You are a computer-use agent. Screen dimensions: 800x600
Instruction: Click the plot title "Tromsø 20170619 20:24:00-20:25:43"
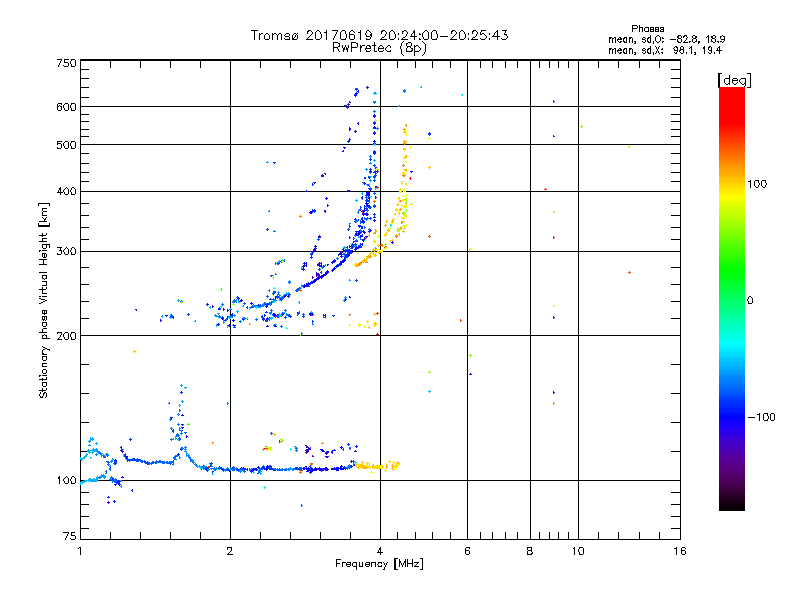click(x=379, y=35)
